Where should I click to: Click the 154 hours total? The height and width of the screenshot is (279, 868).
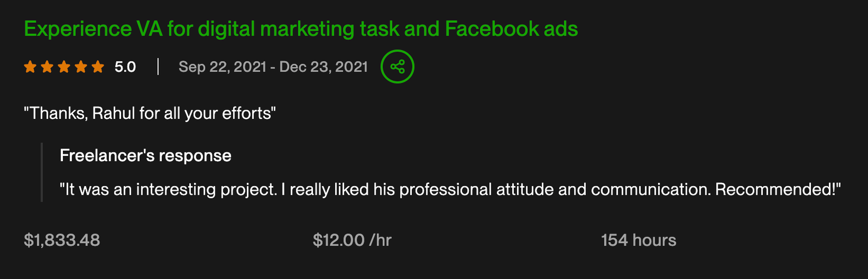click(x=639, y=240)
